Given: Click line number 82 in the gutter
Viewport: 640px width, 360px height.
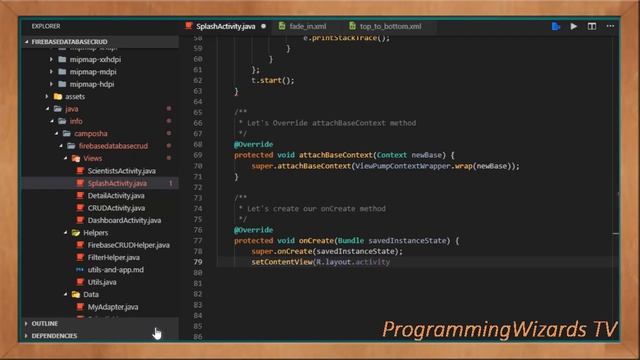Looking at the screenshot, I should [x=198, y=294].
